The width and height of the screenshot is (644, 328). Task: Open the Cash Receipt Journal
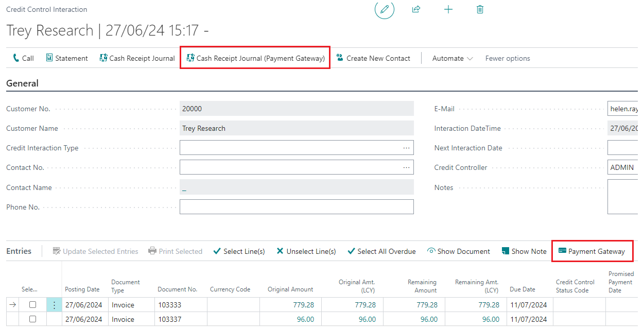point(136,58)
